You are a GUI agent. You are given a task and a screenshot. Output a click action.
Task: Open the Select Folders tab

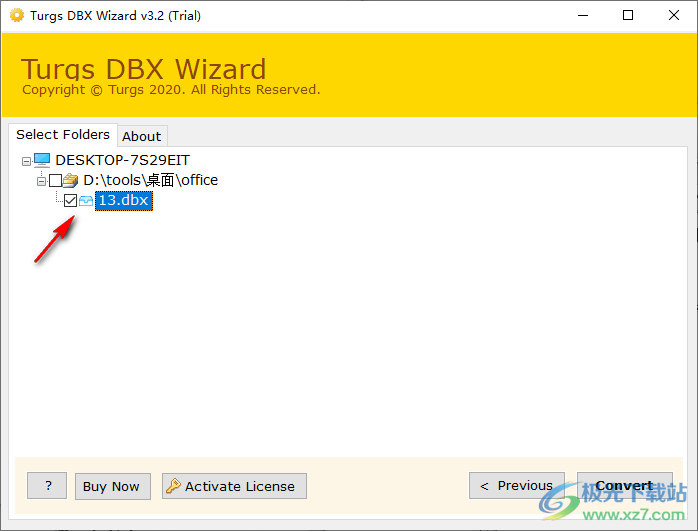tap(63, 134)
